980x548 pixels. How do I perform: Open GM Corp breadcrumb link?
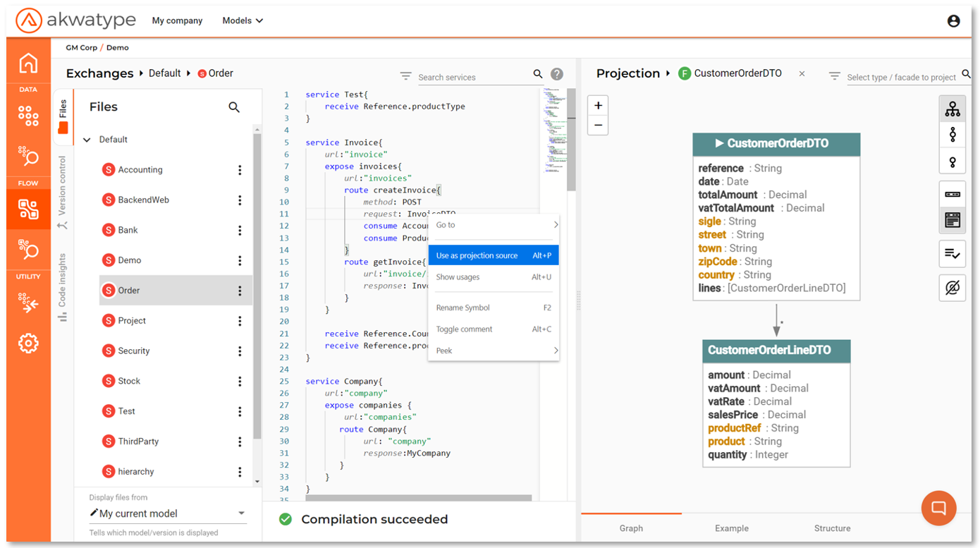pos(81,48)
